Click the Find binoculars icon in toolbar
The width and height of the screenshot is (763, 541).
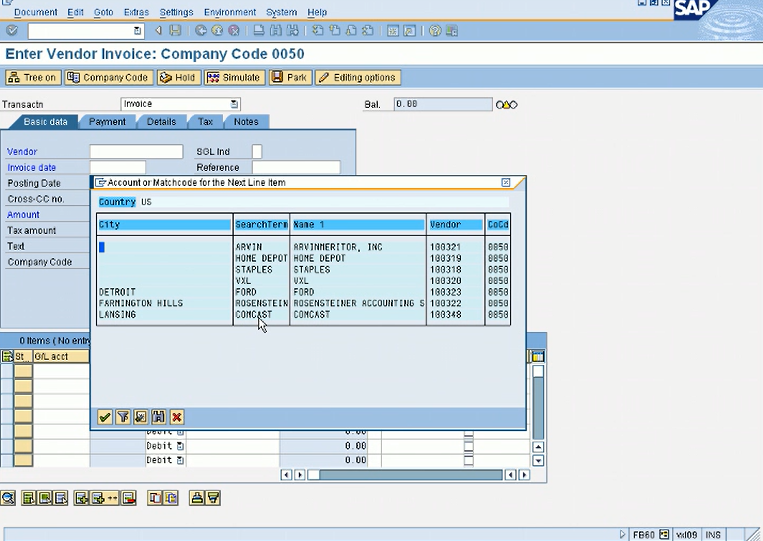[276, 31]
